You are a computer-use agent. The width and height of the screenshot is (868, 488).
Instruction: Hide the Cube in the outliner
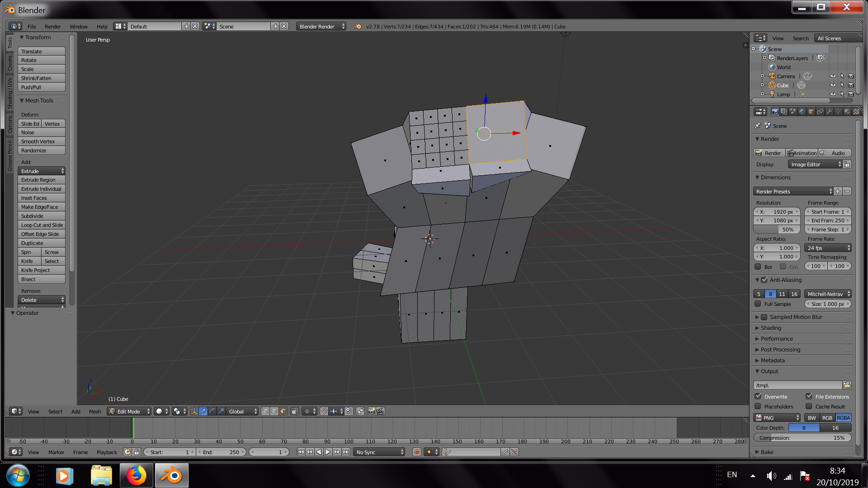click(833, 85)
